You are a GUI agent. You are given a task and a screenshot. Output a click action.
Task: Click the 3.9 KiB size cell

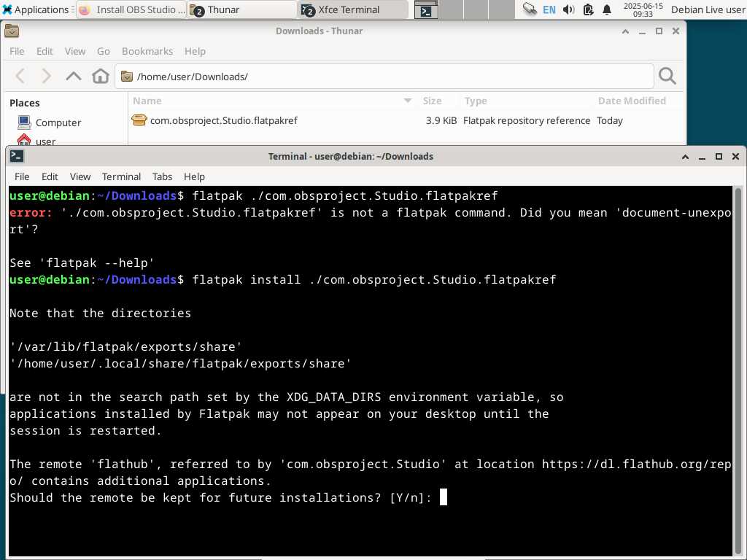click(x=441, y=120)
